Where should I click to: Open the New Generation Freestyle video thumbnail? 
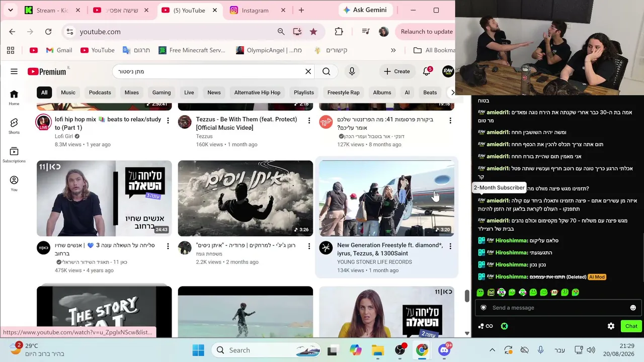coord(386,199)
